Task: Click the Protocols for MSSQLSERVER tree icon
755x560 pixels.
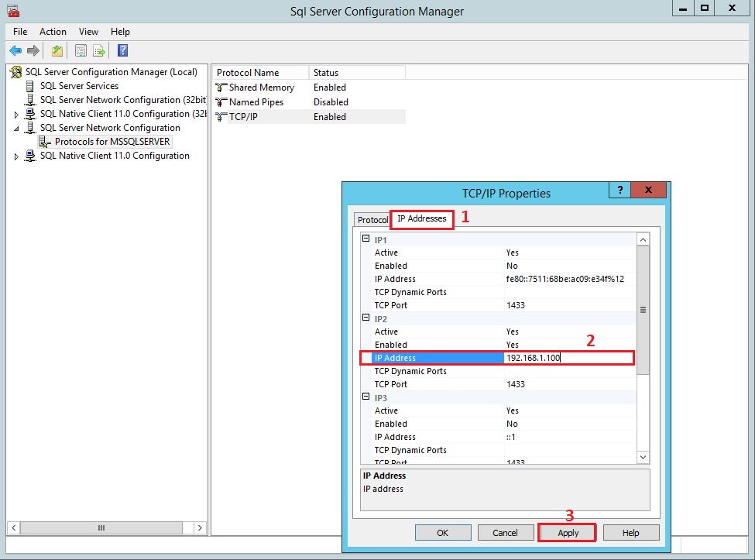Action: [x=45, y=142]
